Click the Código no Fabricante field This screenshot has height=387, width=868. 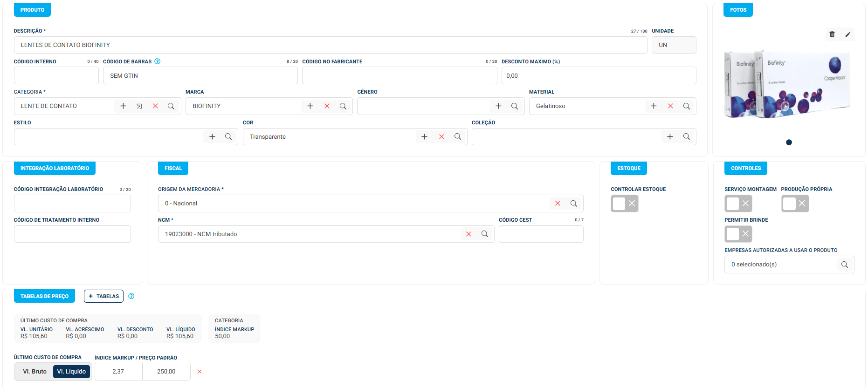[400, 75]
